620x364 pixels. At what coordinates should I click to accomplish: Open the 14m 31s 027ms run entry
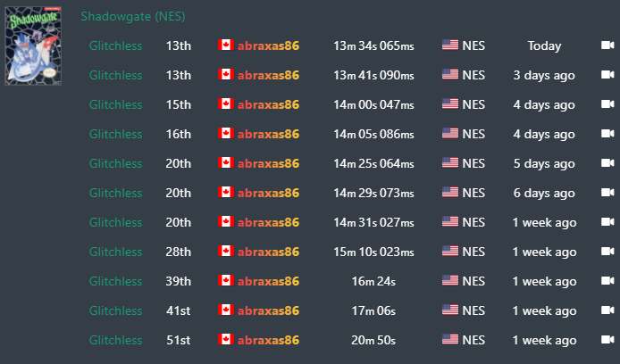tap(373, 222)
